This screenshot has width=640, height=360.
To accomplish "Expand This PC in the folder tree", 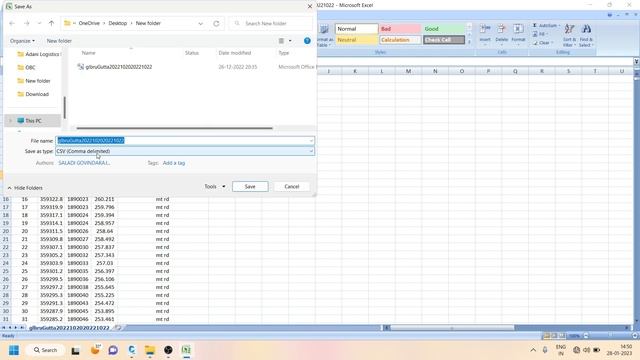I will (11, 121).
